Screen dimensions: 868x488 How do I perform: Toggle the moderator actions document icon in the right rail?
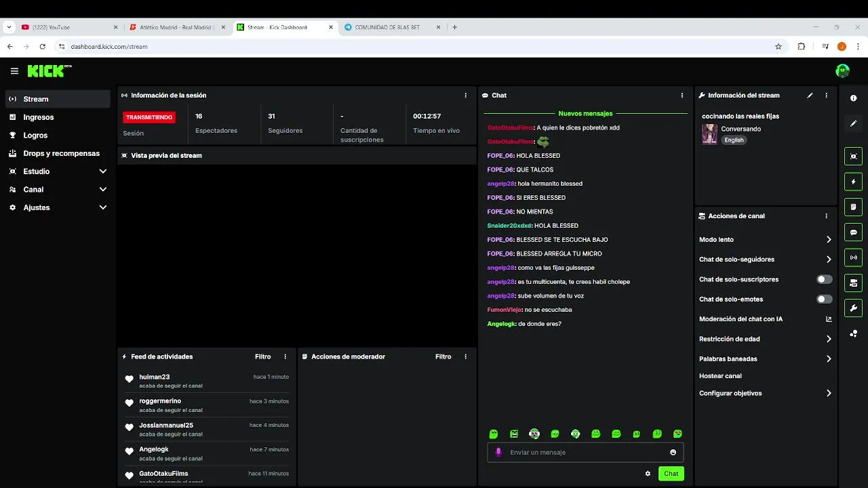coord(853,207)
